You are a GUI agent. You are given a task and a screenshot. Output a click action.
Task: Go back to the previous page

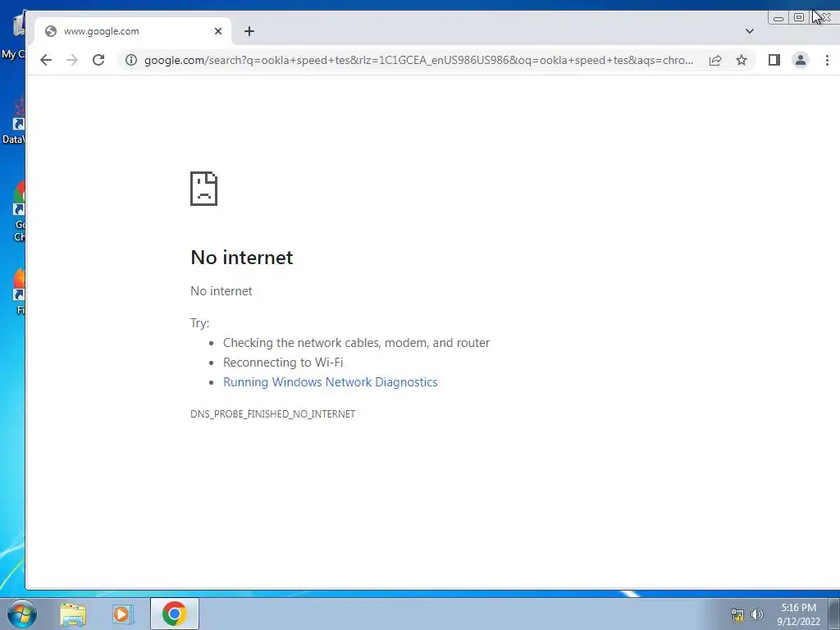point(46,60)
